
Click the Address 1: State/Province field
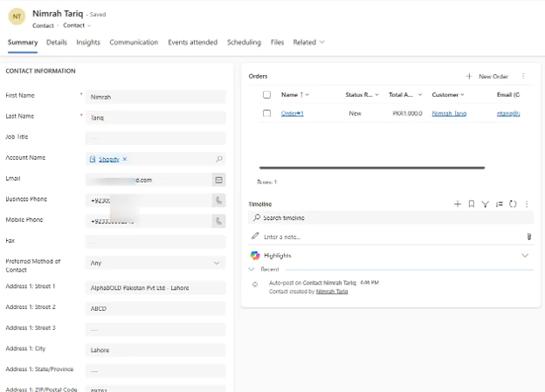pos(155,371)
